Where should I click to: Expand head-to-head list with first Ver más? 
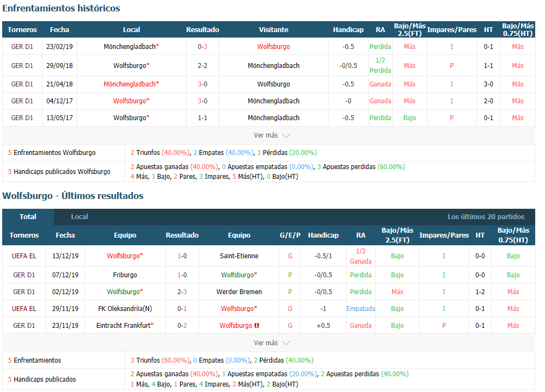coord(271,135)
